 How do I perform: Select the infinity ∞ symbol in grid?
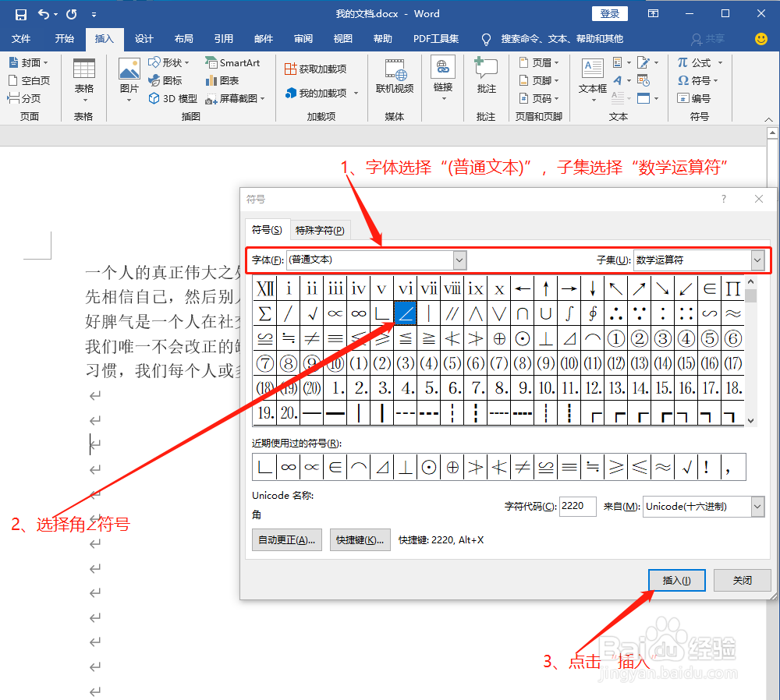[358, 313]
